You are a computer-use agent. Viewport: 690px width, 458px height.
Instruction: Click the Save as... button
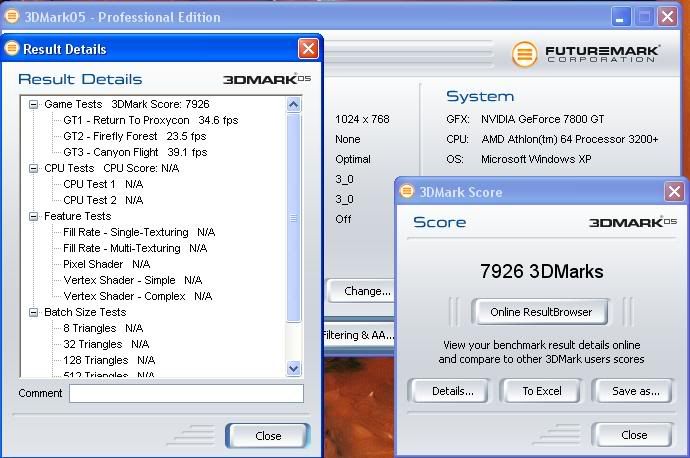632,391
